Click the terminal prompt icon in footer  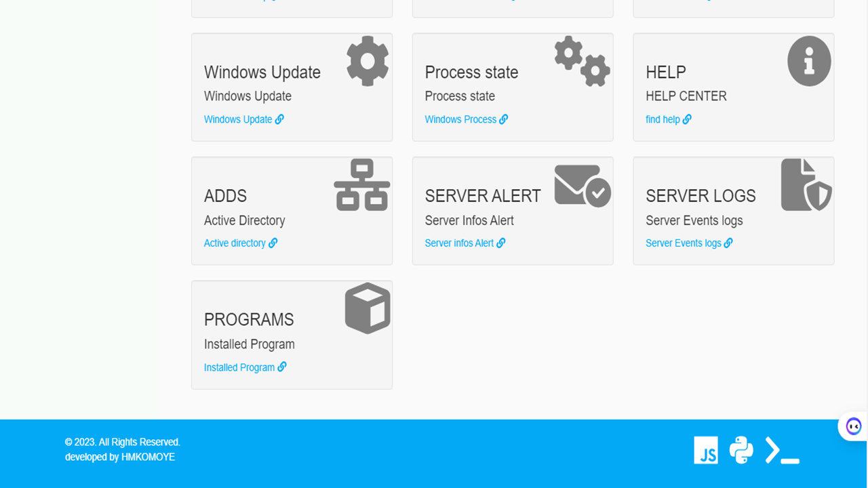coord(782,450)
